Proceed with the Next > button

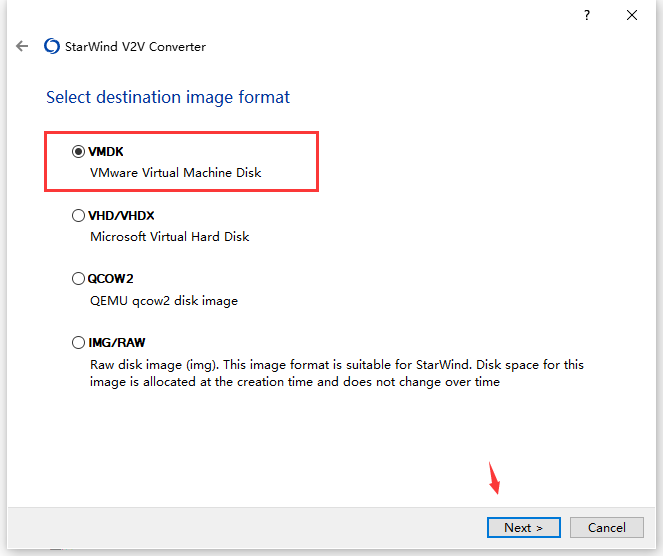point(523,528)
